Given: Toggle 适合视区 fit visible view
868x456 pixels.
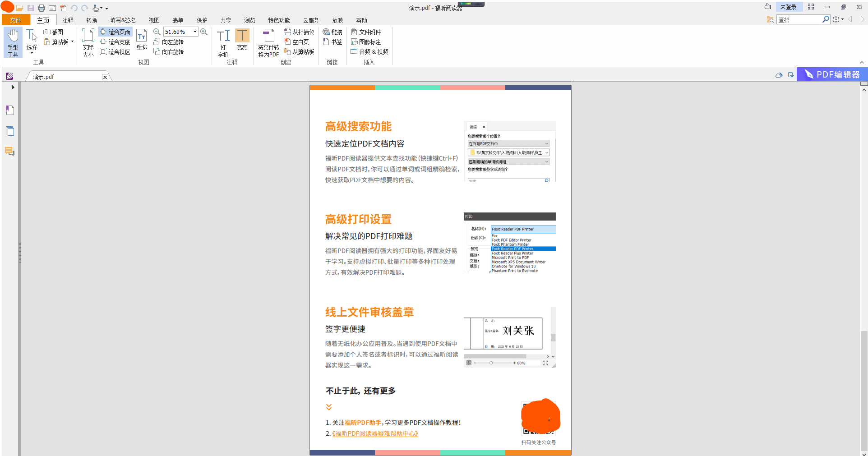Looking at the screenshot, I should [115, 52].
